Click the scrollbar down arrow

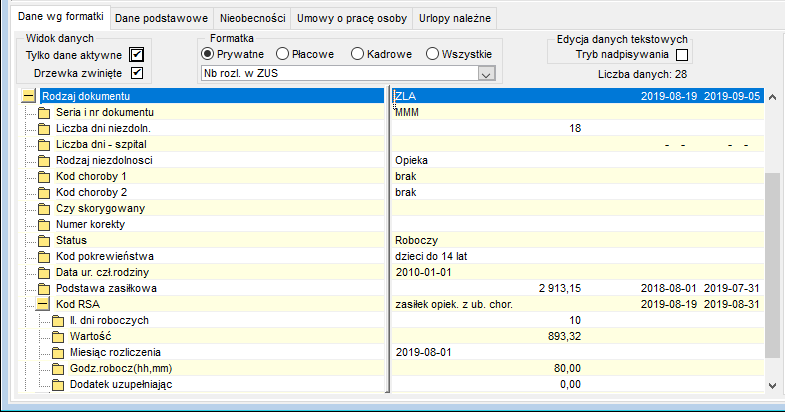772,385
